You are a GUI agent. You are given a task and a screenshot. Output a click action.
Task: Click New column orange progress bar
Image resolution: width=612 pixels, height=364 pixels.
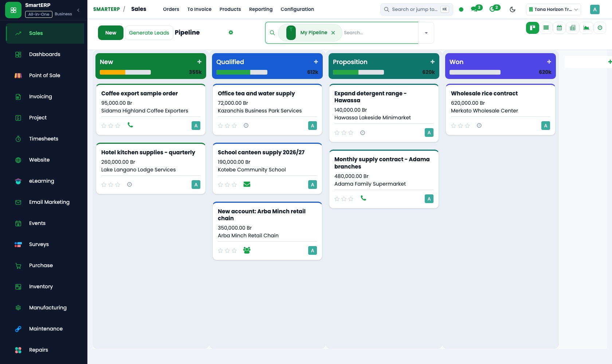point(112,72)
